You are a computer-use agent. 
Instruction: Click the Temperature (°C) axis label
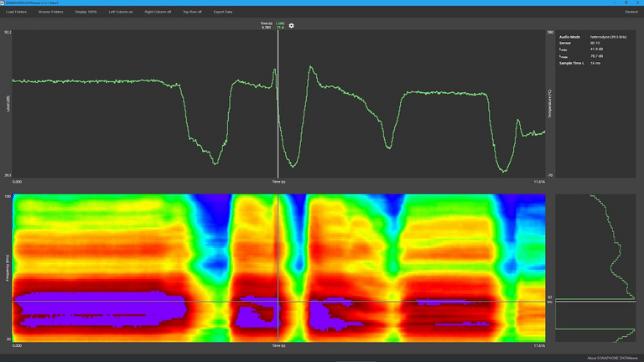pyautogui.click(x=549, y=105)
